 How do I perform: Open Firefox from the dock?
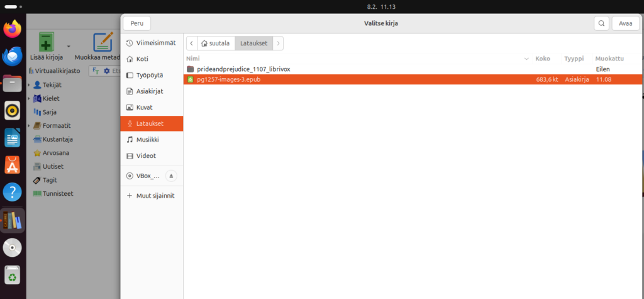(x=13, y=29)
